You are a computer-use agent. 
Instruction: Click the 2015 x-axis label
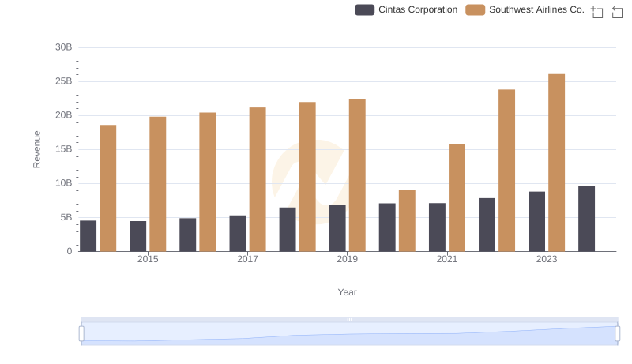(x=148, y=259)
